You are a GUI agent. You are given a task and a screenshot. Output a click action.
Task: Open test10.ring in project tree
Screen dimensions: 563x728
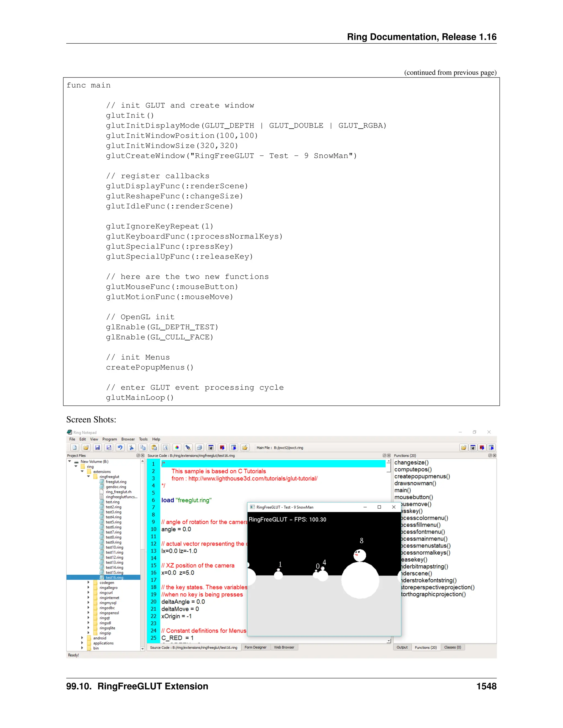click(114, 547)
